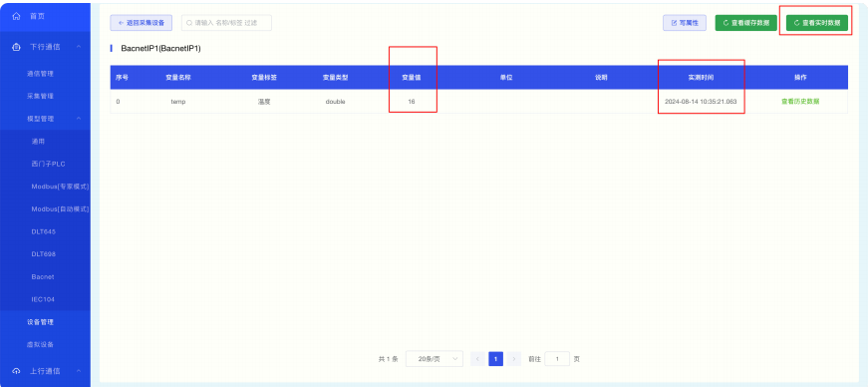This screenshot has width=868, height=387.
Task: Toggle the 上行通信 menu chevron
Action: pyautogui.click(x=79, y=371)
